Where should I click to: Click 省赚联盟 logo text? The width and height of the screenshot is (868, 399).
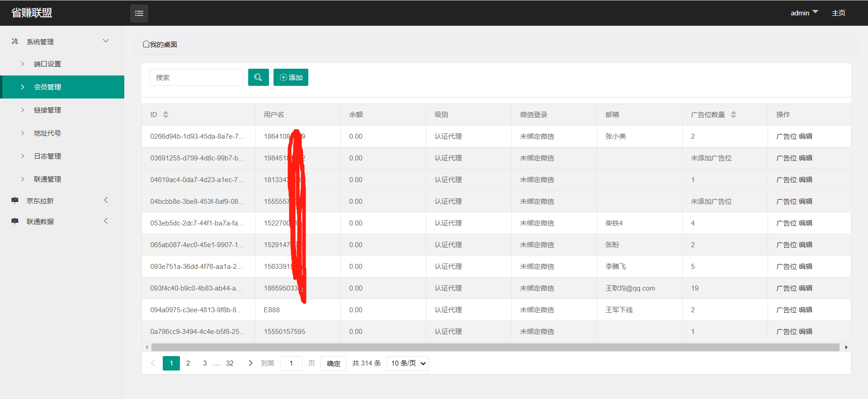click(32, 13)
